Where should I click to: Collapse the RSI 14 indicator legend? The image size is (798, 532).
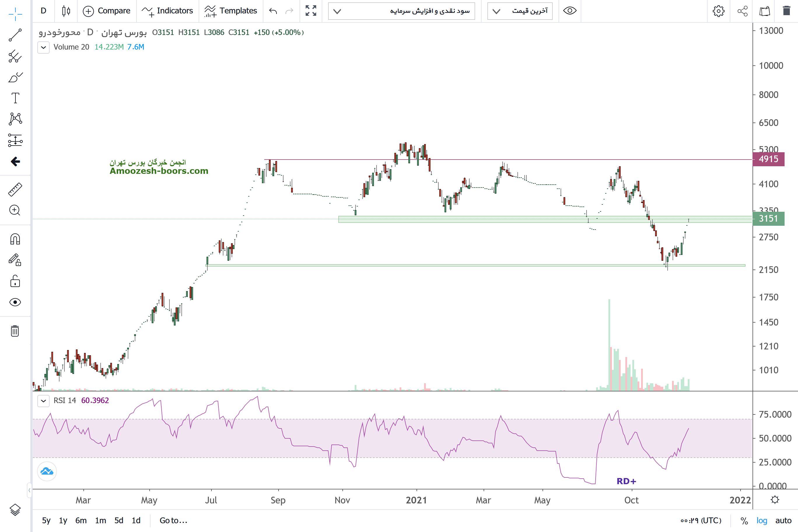[x=43, y=401]
